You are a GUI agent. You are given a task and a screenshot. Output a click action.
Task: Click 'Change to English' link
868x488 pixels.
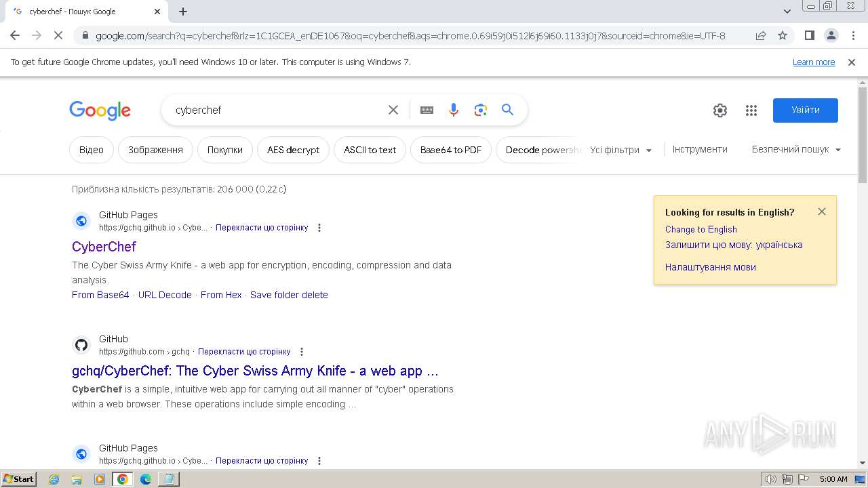pos(701,229)
